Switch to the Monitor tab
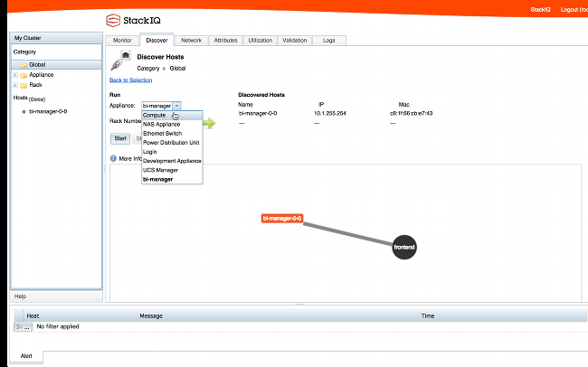This screenshot has height=367, width=588. pyautogui.click(x=122, y=40)
